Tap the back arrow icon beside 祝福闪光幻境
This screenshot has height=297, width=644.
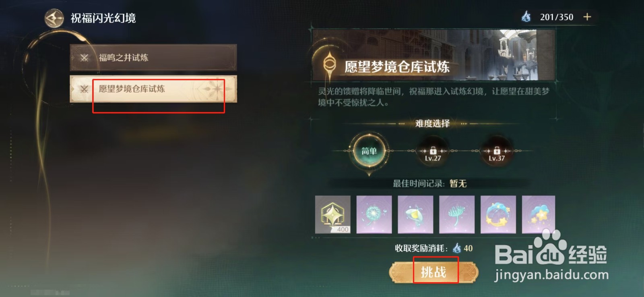click(x=54, y=18)
